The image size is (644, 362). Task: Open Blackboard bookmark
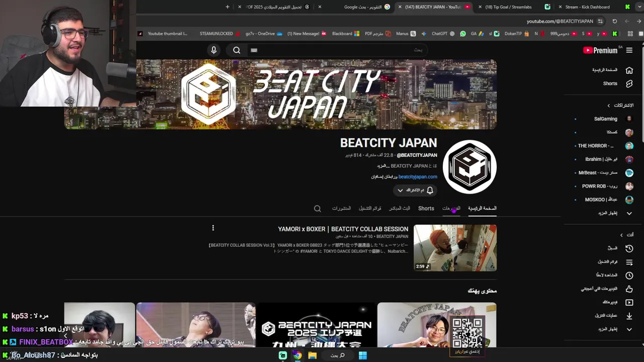coord(346,34)
